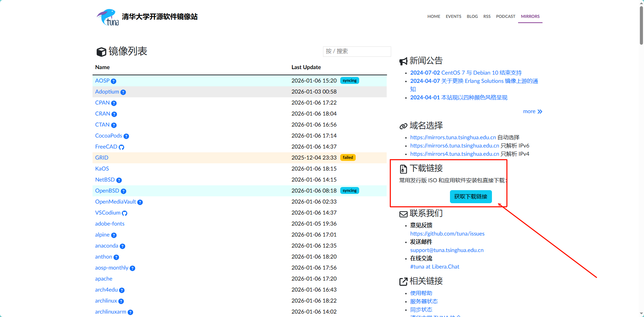Click the megaphone icon beside 新闻公告
The image size is (644, 317).
(x=403, y=61)
